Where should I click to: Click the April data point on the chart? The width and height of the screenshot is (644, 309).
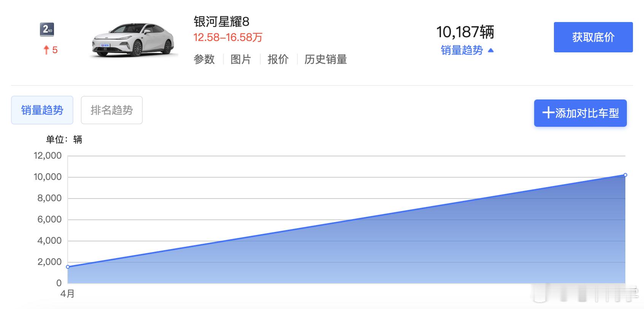click(68, 267)
